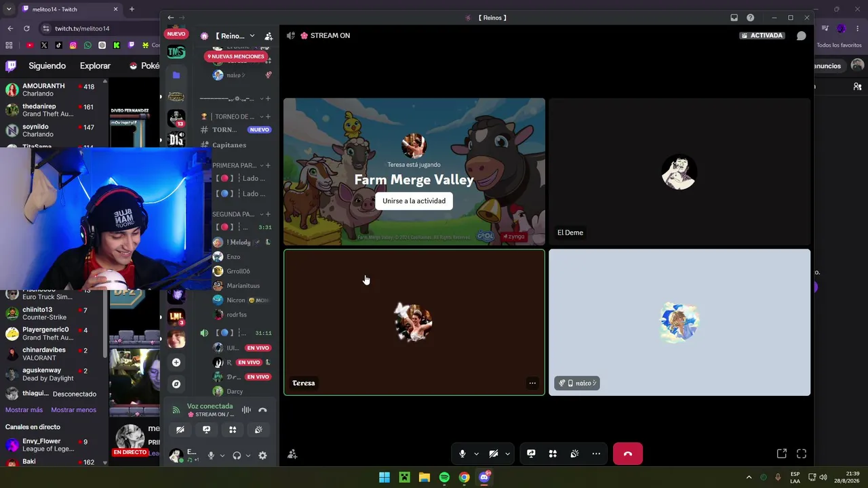Switch to Explorar tab on Twitch
This screenshot has height=488, width=868.
tap(95, 66)
